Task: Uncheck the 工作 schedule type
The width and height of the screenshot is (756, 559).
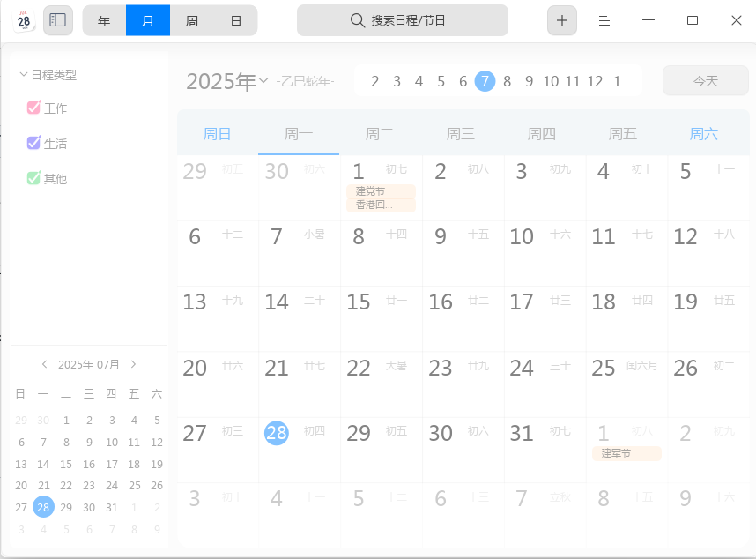Action: point(33,108)
